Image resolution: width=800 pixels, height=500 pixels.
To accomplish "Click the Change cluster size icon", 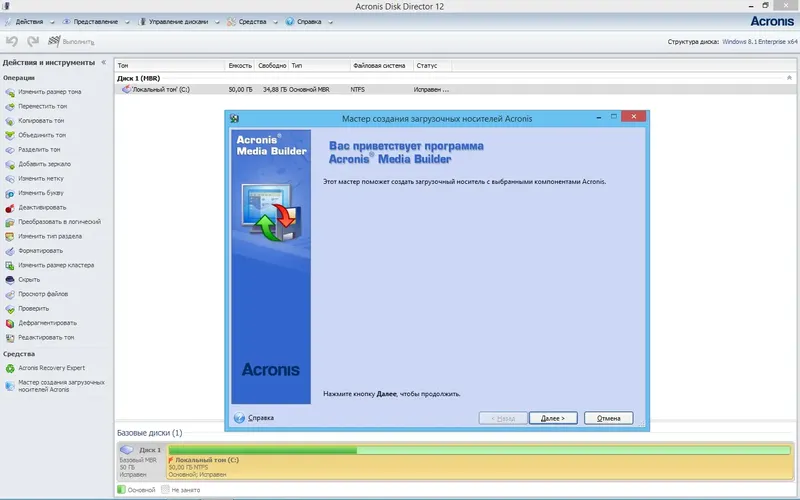I will (10, 265).
